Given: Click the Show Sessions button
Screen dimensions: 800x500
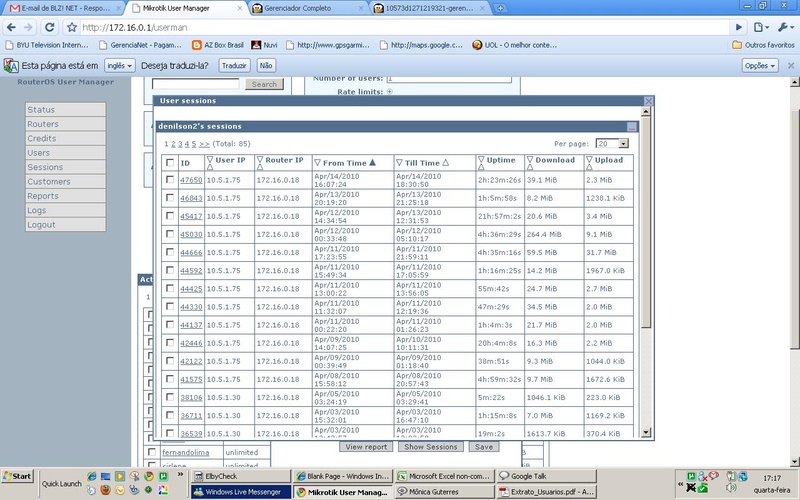Looking at the screenshot, I should 431,447.
